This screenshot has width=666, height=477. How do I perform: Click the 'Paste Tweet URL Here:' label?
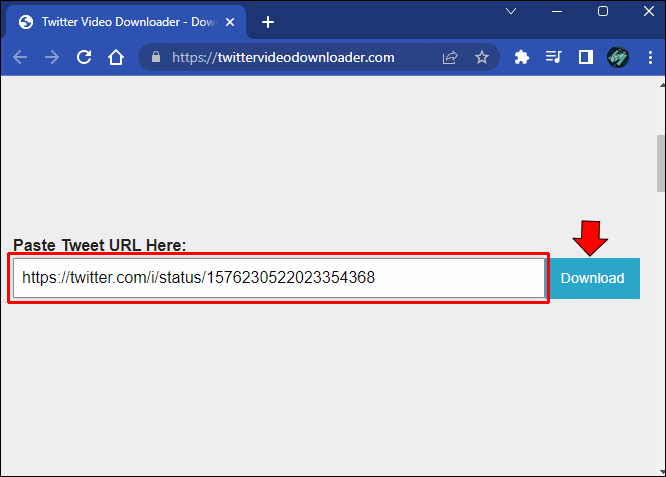click(99, 245)
